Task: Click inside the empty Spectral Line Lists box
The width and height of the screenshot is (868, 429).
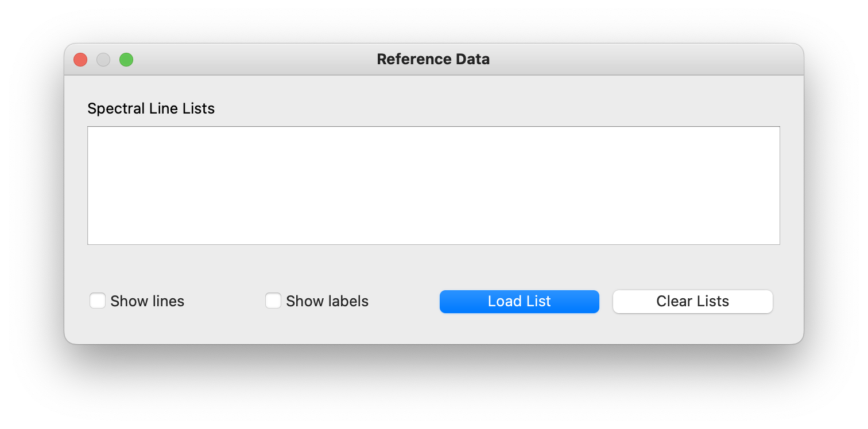Action: pos(433,185)
